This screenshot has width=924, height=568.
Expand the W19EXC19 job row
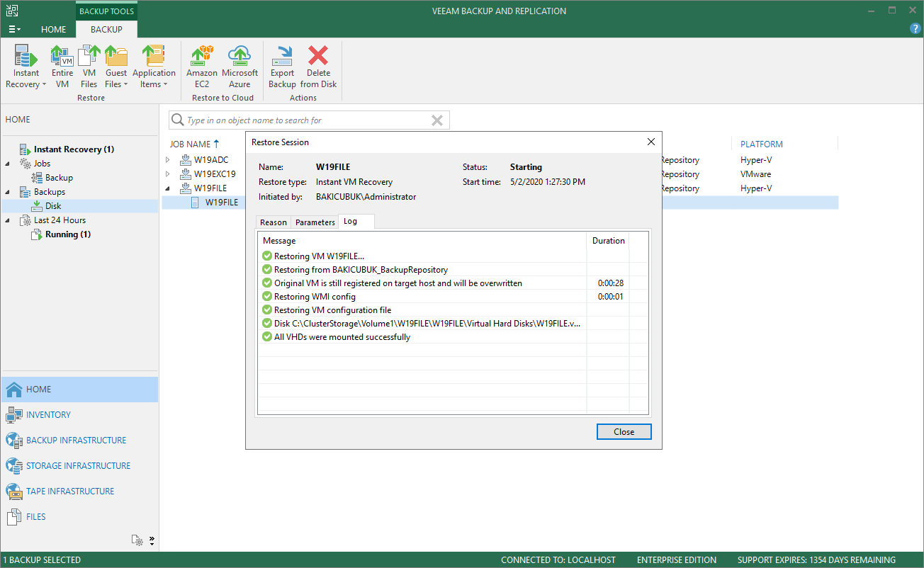168,174
